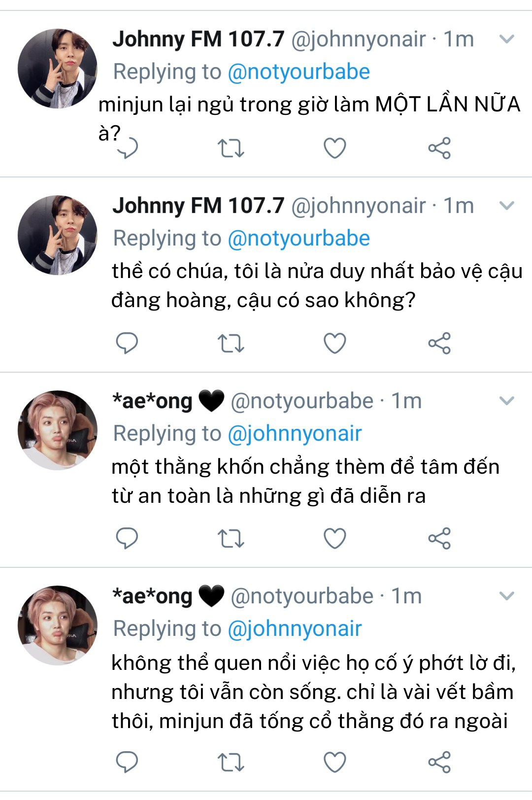532x800 pixels.
Task: Share the second Johnny FM tweet
Action: pos(439,343)
